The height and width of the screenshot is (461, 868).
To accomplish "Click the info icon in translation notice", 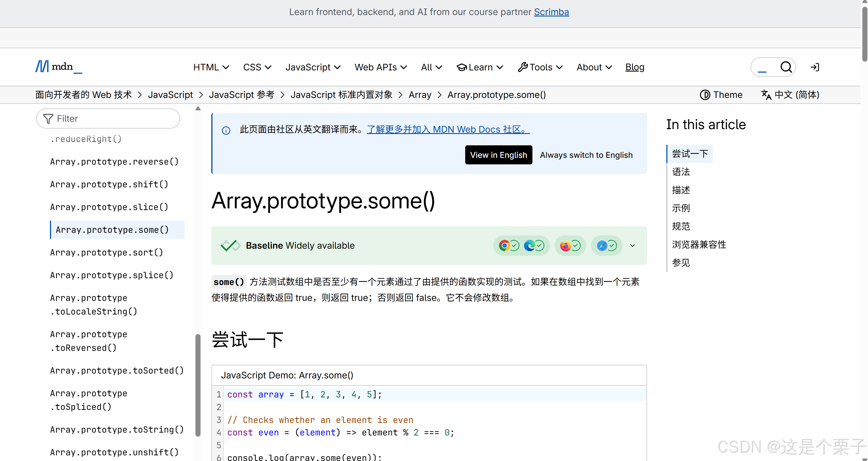I will click(226, 130).
